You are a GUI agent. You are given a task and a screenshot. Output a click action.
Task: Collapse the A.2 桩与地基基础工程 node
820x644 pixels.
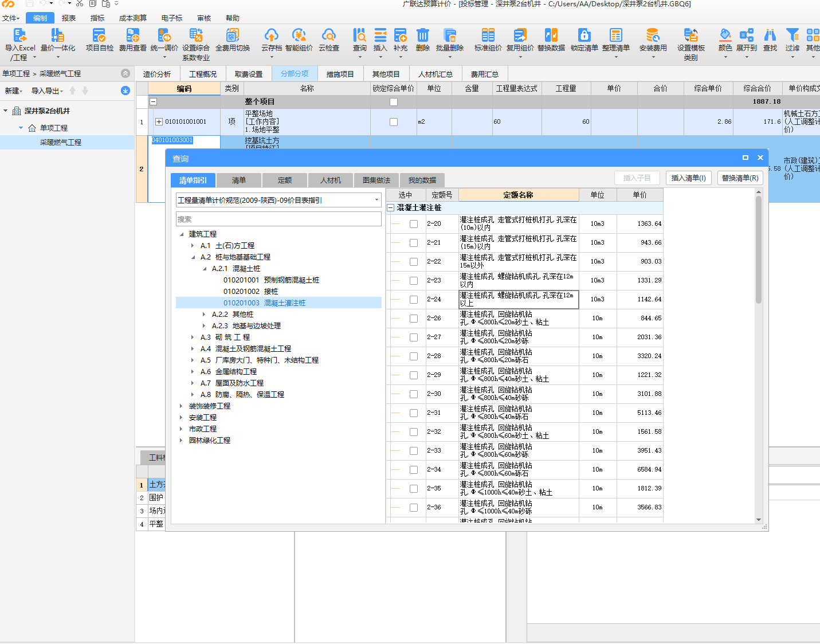coord(193,257)
